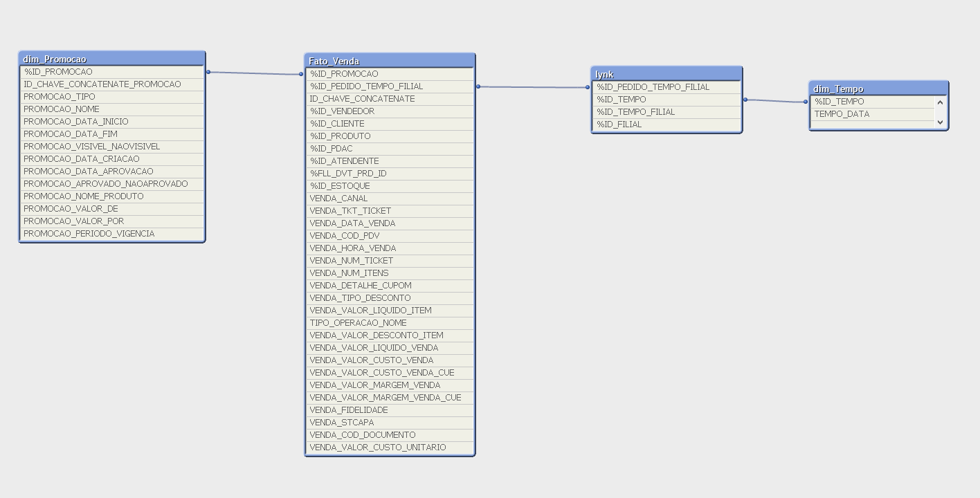Select VENDA_TKT_TICKET field
Screen dimensions: 980x498
coord(390,211)
